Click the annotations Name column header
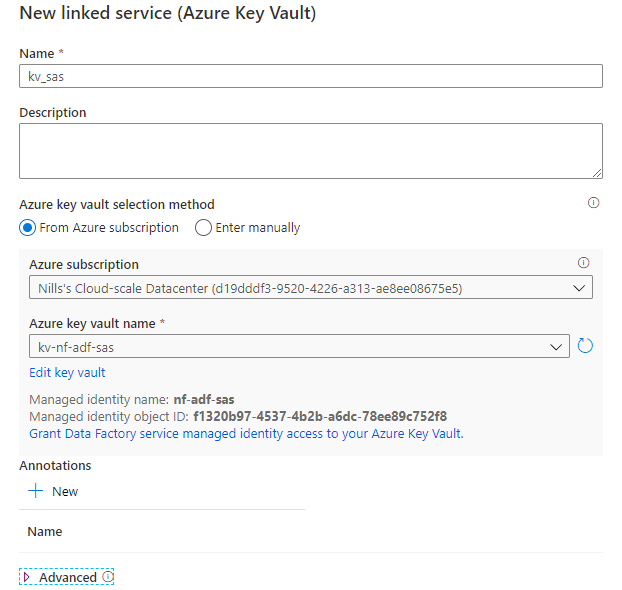The width and height of the screenshot is (622, 590). (x=45, y=532)
